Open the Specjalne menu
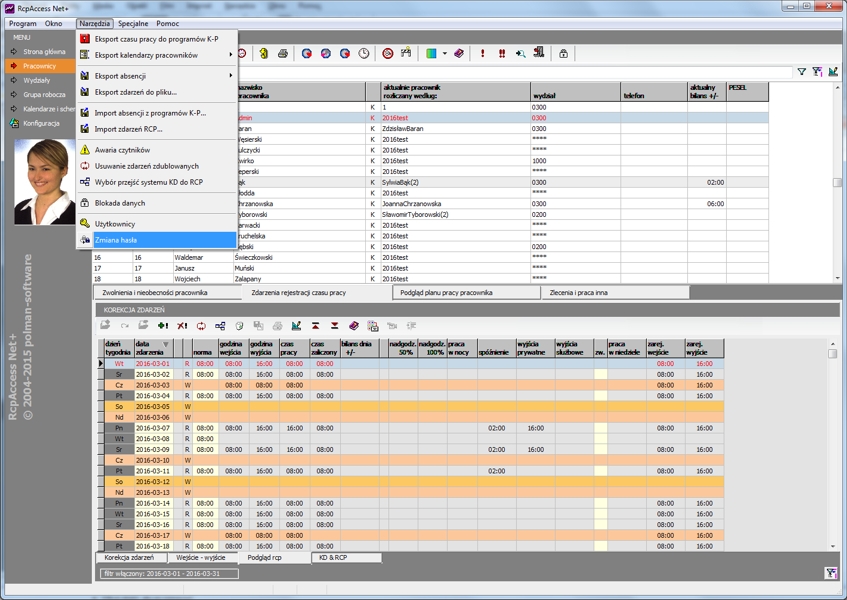The image size is (847, 600). 133,23
